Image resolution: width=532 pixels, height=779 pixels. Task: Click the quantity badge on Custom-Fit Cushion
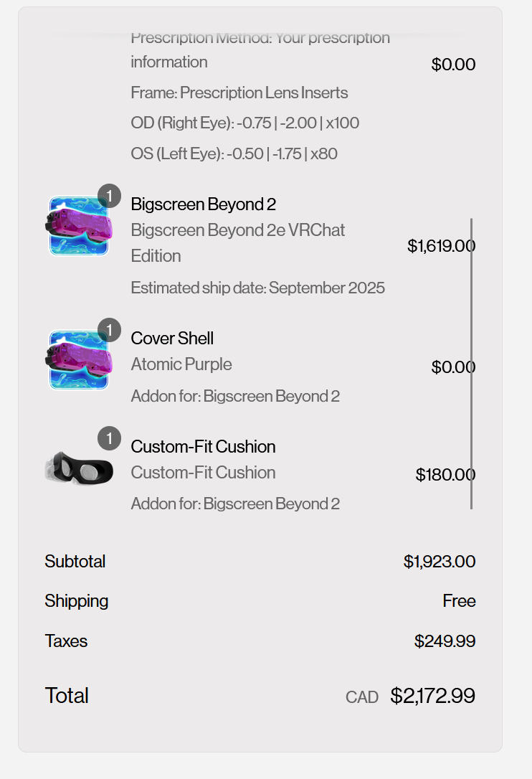109,438
